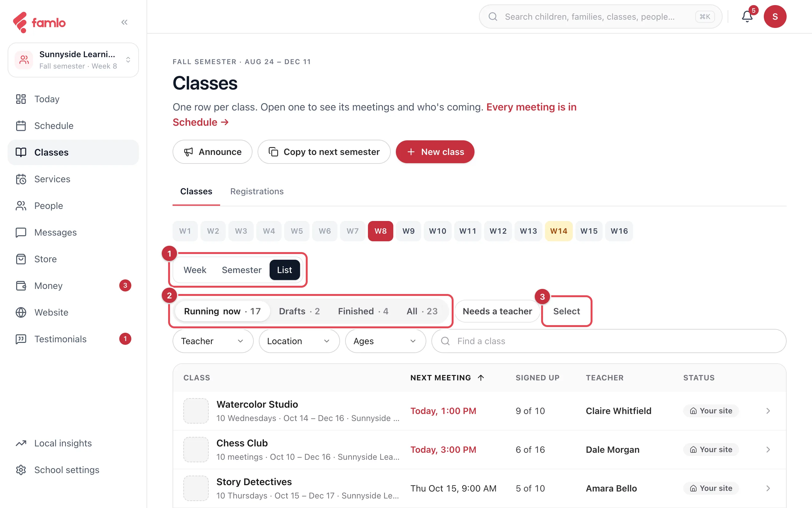This screenshot has height=508, width=812.
Task: Switch view to List
Action: [285, 270]
